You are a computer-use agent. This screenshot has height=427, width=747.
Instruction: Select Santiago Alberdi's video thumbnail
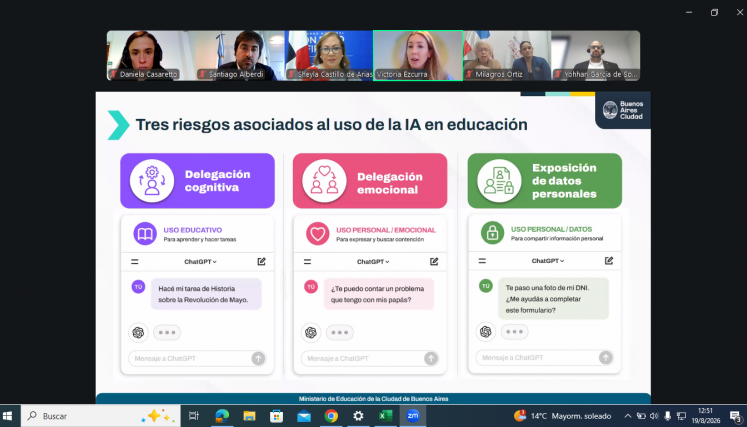[x=240, y=56]
